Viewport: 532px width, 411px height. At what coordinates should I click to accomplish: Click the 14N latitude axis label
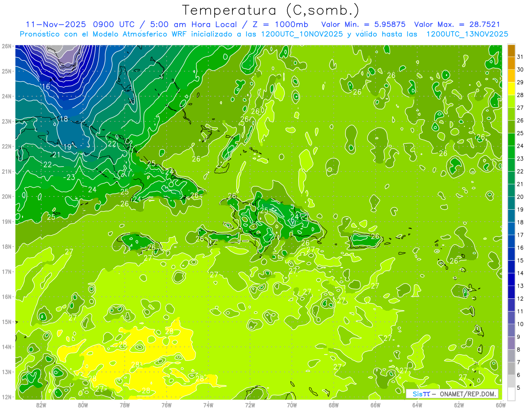click(x=6, y=347)
